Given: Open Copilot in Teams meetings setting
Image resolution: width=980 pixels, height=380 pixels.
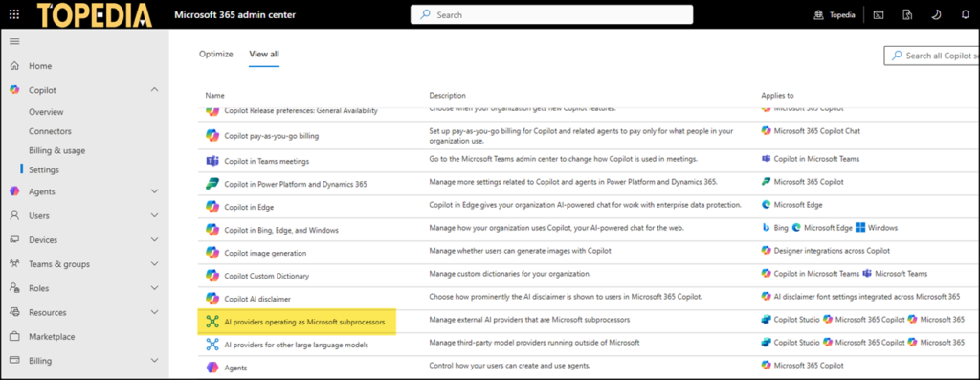Looking at the screenshot, I should point(267,161).
